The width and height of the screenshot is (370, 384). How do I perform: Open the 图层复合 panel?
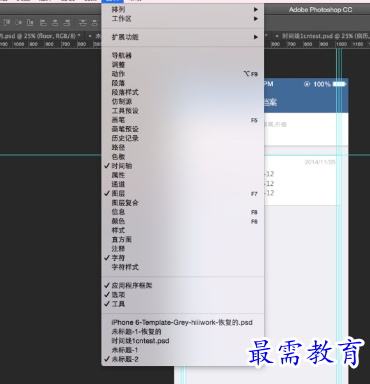183,203
